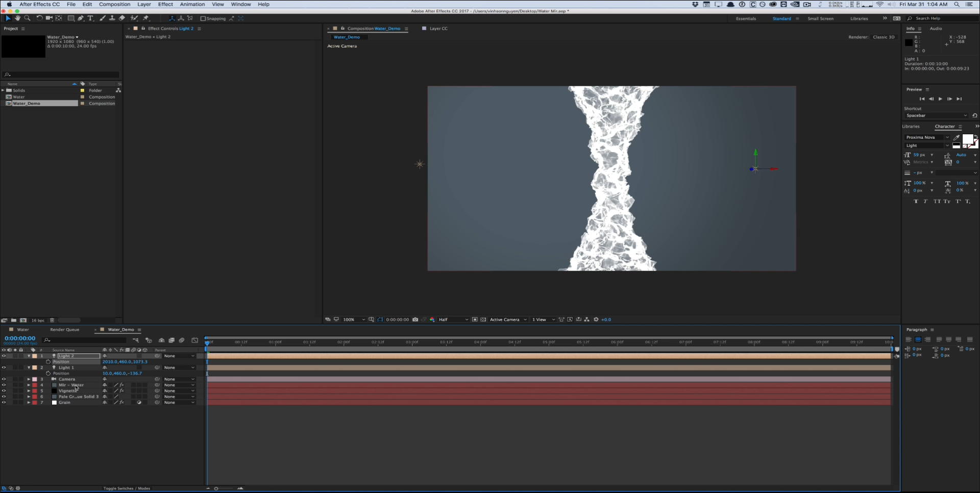Collapse the Light 1 layer properties

pyautogui.click(x=29, y=367)
